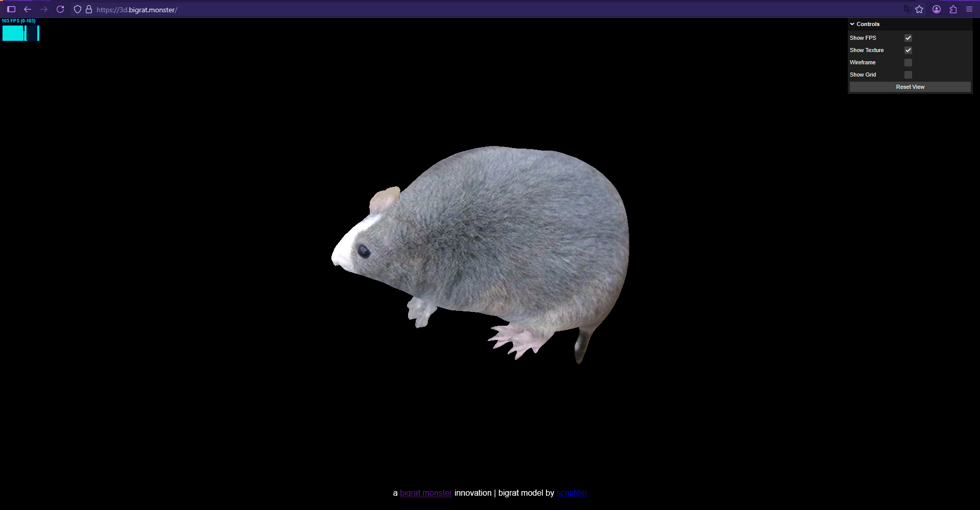The height and width of the screenshot is (510, 980).
Task: Click inside the address bar
Action: tap(255, 9)
